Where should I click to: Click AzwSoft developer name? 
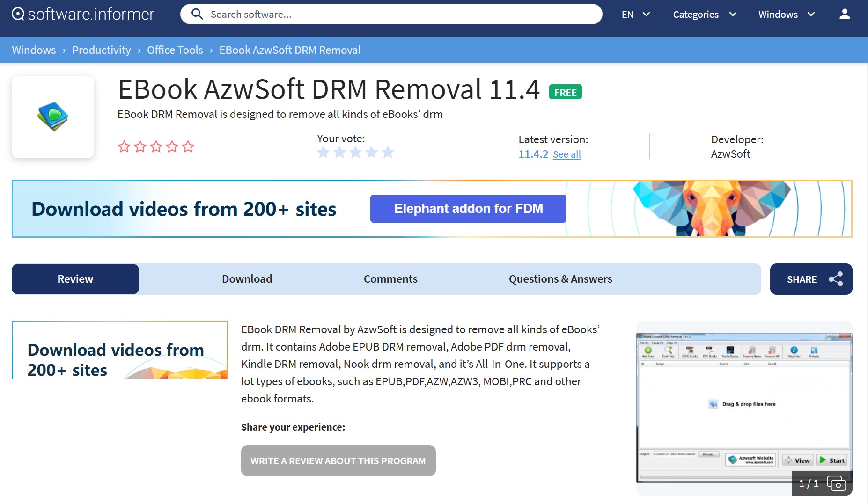click(x=730, y=154)
